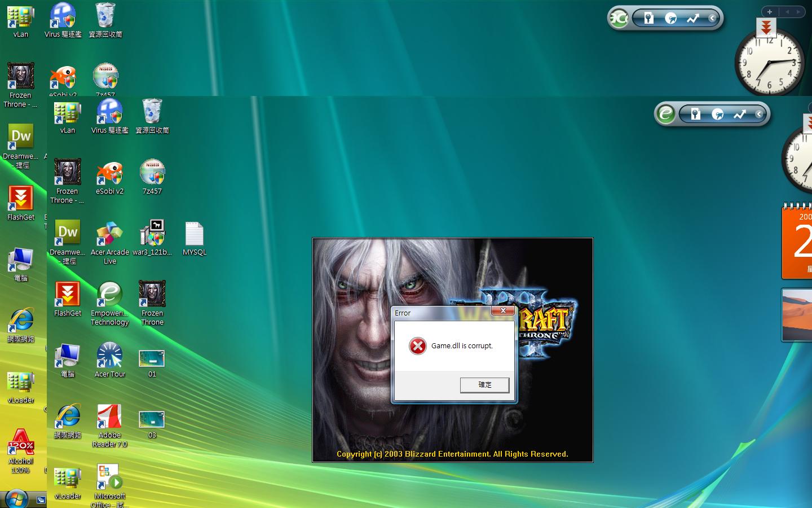Add gadgets with the sidebar plus button
This screenshot has width=812, height=508.
pyautogui.click(x=769, y=11)
